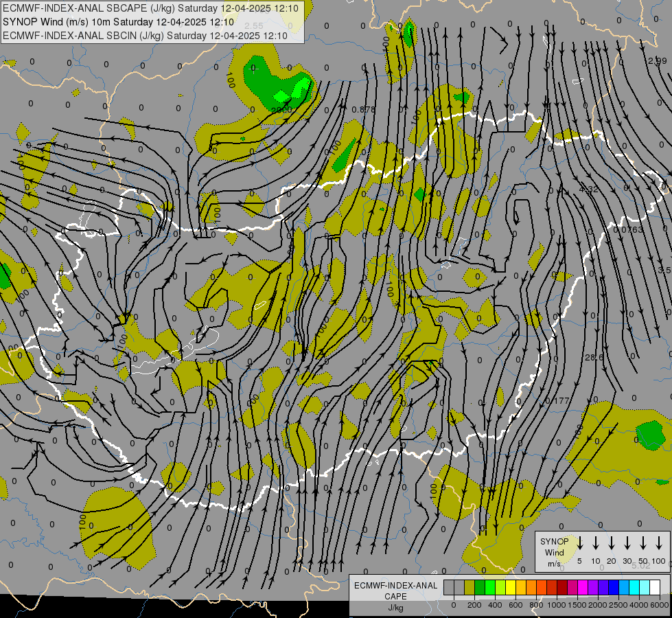672x618 pixels.
Task: Click the 400 tick label on CAPE scale
Action: [x=495, y=605]
